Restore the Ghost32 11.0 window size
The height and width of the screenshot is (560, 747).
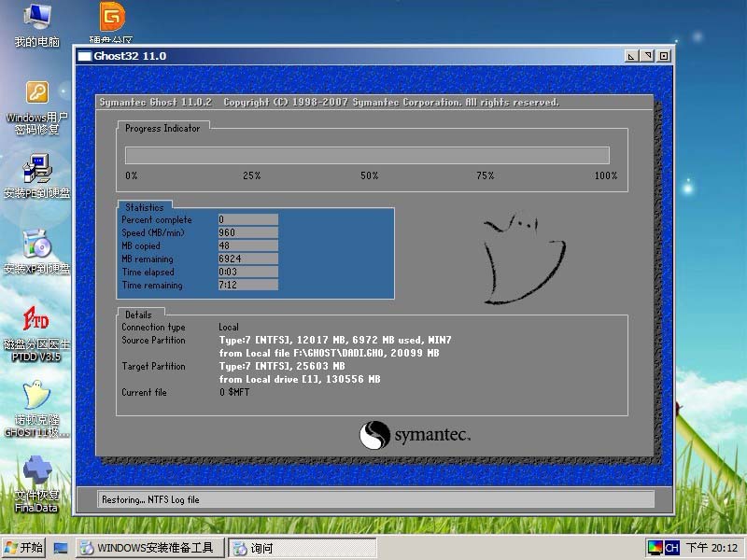[647, 56]
